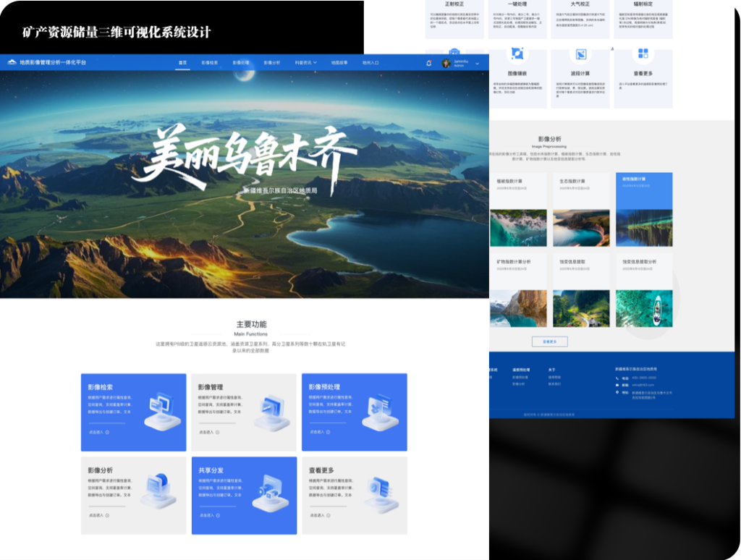Open the 影像检索 navigation menu item
The image size is (741, 560).
coord(209,63)
